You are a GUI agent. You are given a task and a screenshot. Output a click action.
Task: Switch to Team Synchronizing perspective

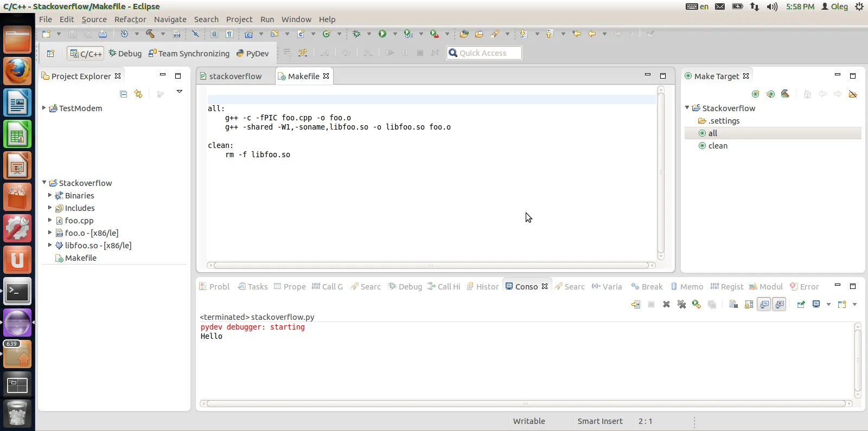[x=189, y=53]
